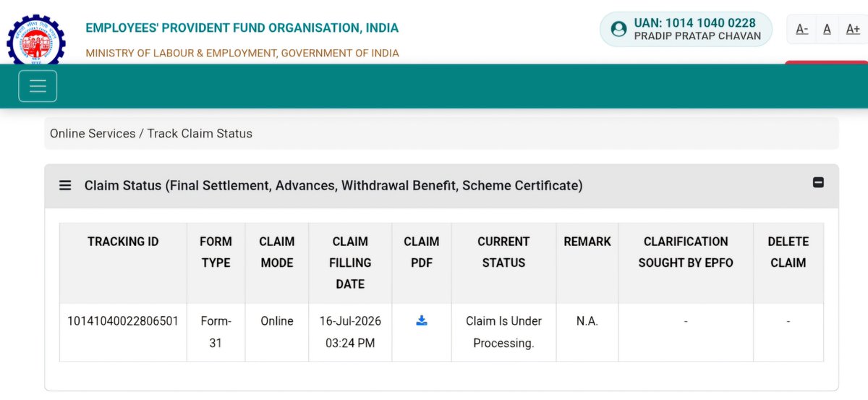The height and width of the screenshot is (400, 868).
Task: Click Claim Is Under Processing status
Action: [503, 332]
